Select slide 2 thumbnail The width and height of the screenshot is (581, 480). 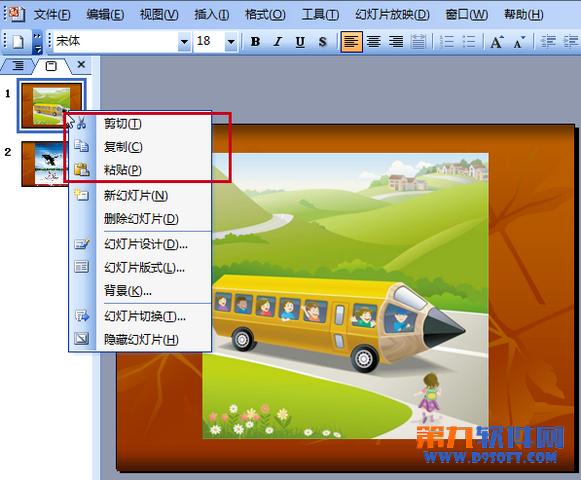[44, 163]
